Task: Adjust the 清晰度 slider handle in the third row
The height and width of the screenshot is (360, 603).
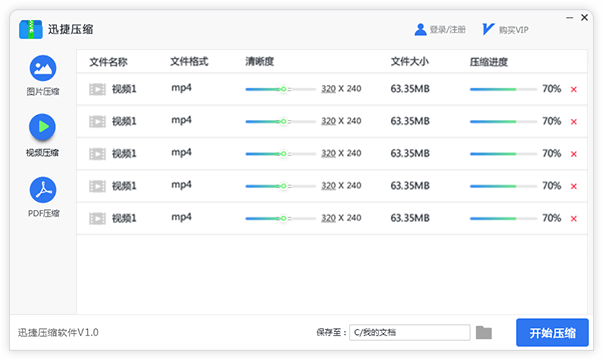Action: tap(283, 154)
